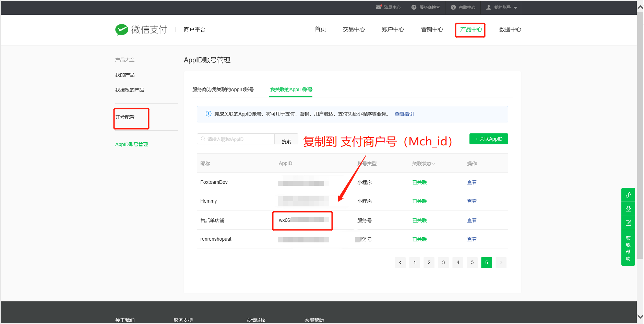Click the edit feedback icon in the floating side panel
This screenshot has width=644, height=324.
(628, 223)
